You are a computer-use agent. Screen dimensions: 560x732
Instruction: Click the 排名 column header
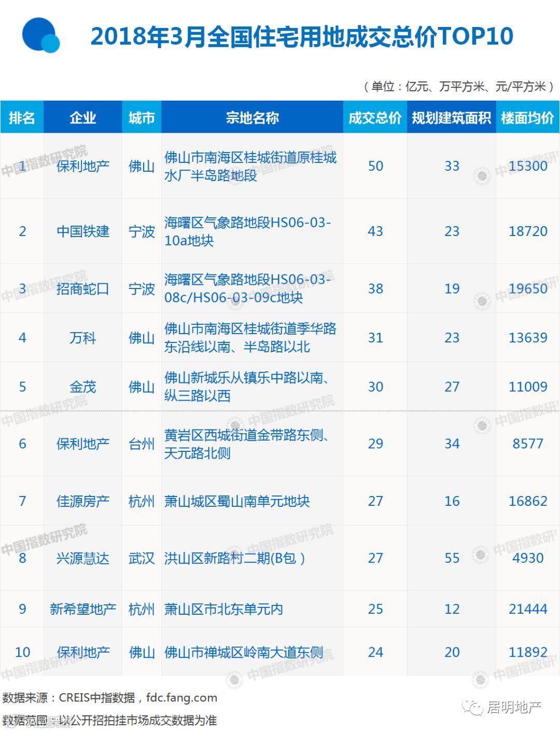point(22,118)
